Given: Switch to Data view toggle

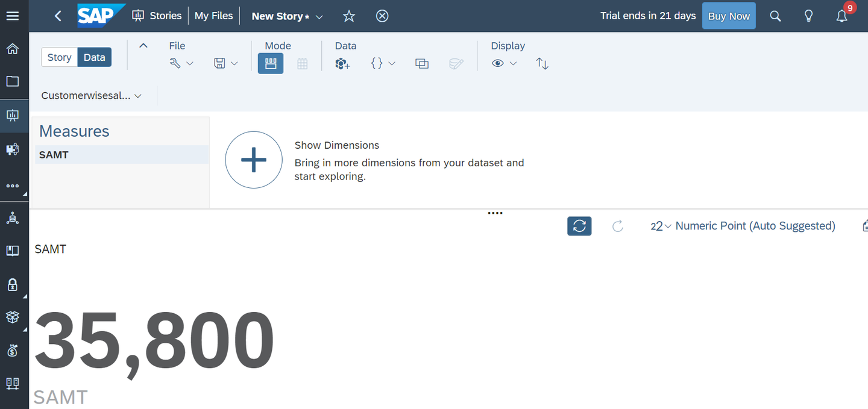Looking at the screenshot, I should click(x=95, y=57).
